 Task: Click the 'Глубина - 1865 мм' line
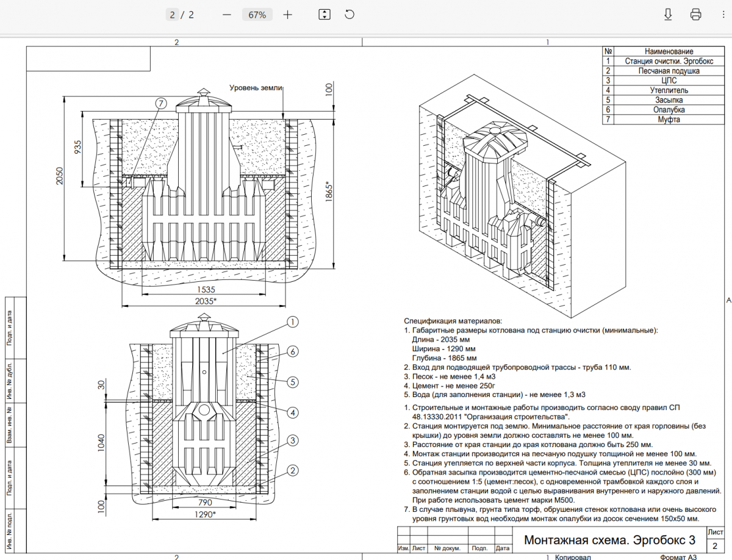(445, 357)
